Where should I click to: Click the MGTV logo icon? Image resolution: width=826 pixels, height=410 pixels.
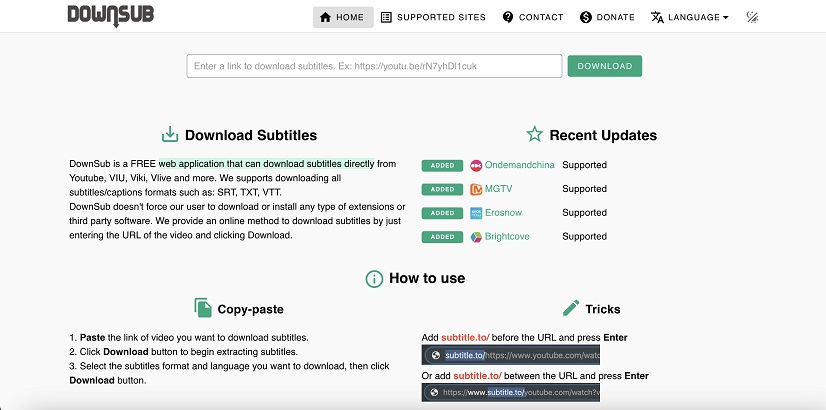(x=476, y=189)
